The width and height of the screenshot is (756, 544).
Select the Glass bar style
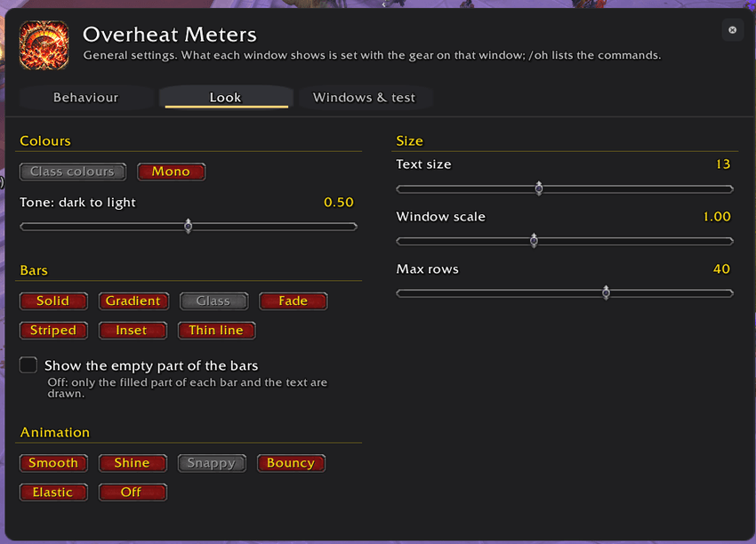(213, 301)
